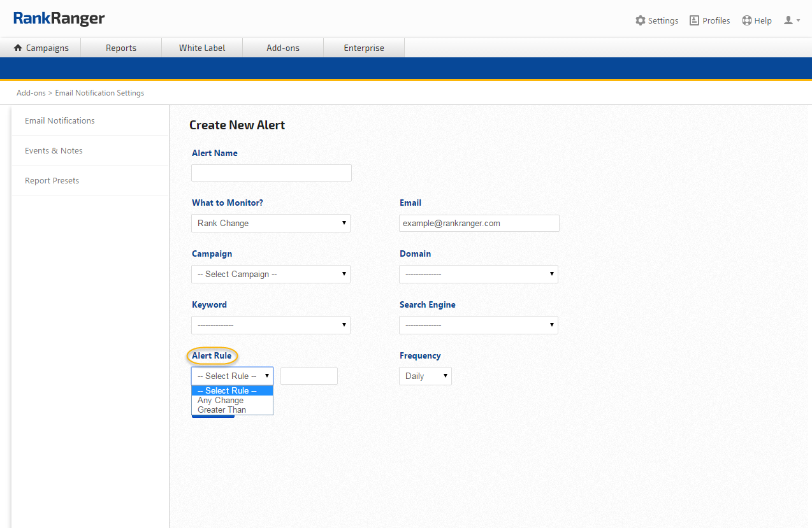Open Settings via the gear icon

[641, 20]
